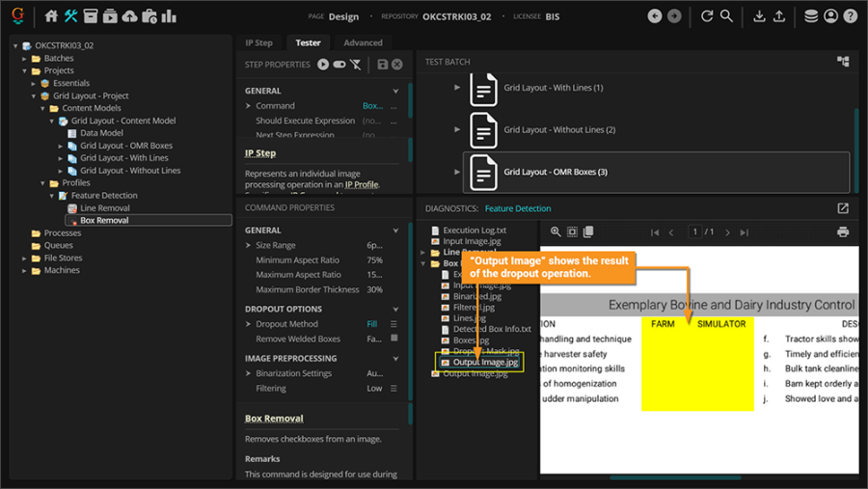
Task: Toggle the filter icon in Step Properties
Action: 356,65
